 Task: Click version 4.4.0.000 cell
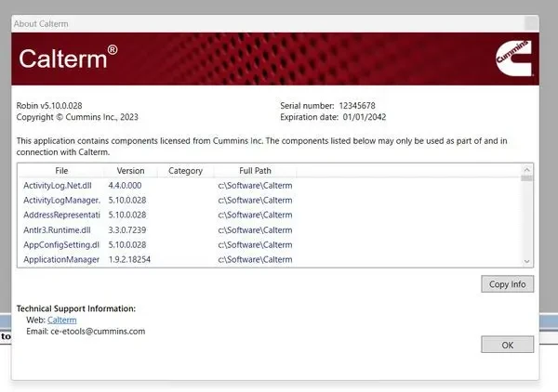tap(125, 186)
